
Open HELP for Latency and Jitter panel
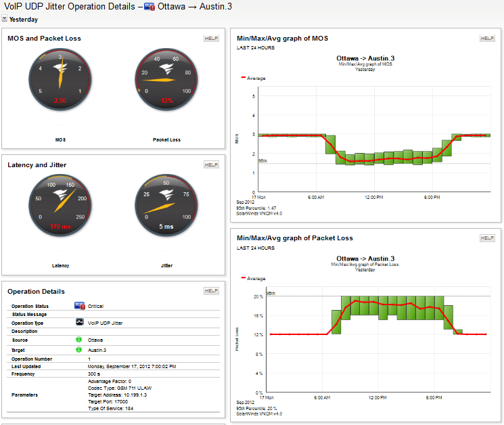click(211, 164)
